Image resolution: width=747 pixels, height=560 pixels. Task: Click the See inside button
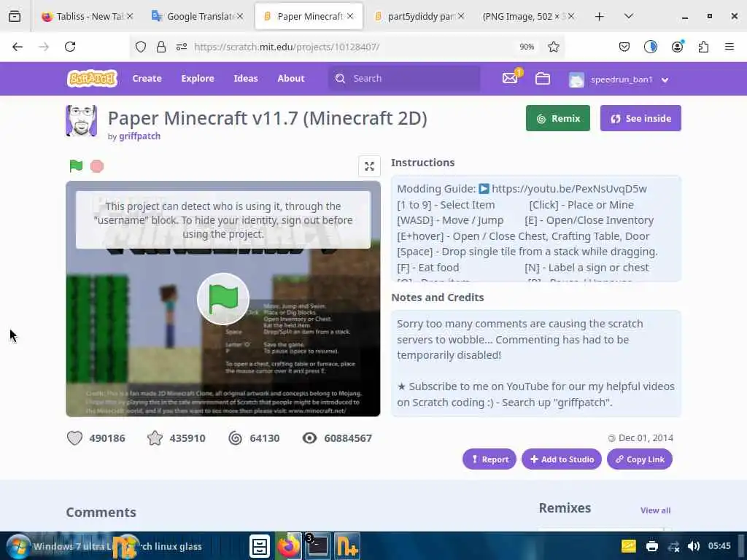tap(640, 118)
